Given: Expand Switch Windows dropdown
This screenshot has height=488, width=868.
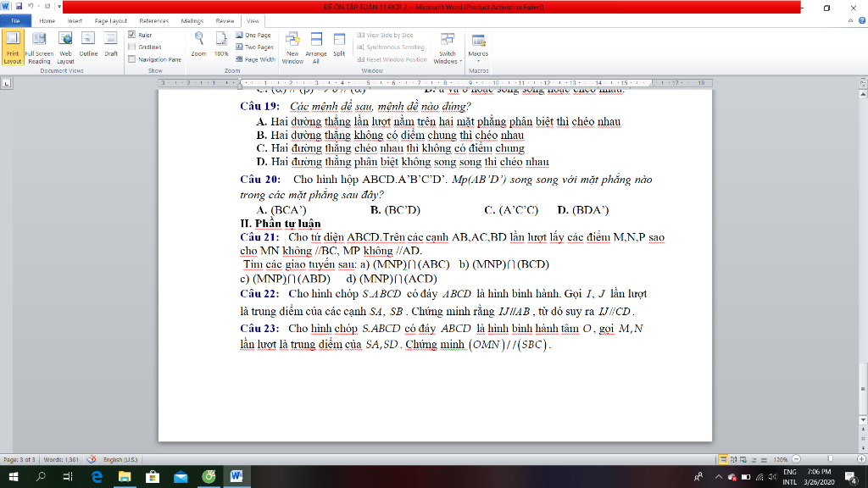Looking at the screenshot, I should tap(448, 47).
